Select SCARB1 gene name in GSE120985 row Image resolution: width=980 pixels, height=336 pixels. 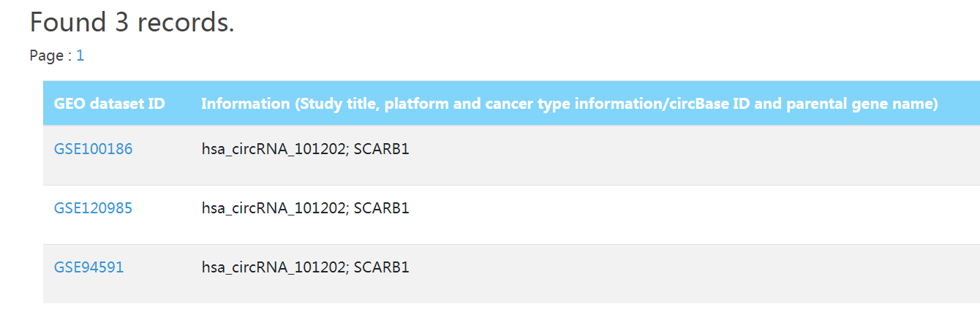pyautogui.click(x=381, y=208)
